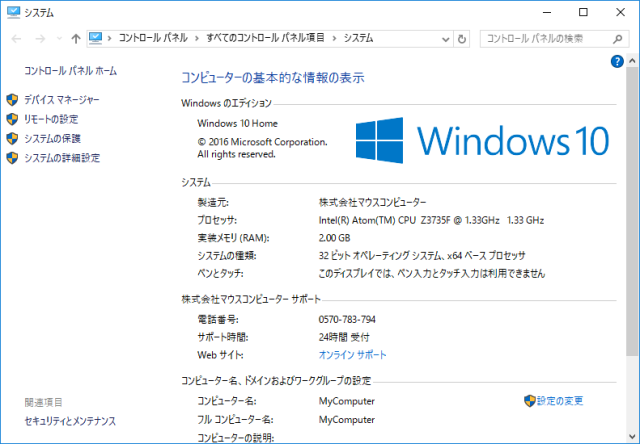Click shield icon beside システムの詳細設定
The width and height of the screenshot is (640, 444).
point(12,158)
